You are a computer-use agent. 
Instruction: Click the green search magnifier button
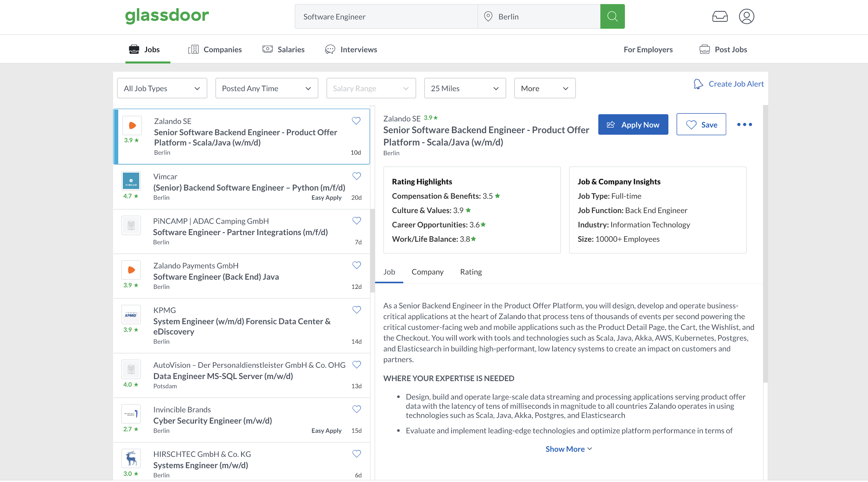tap(612, 16)
